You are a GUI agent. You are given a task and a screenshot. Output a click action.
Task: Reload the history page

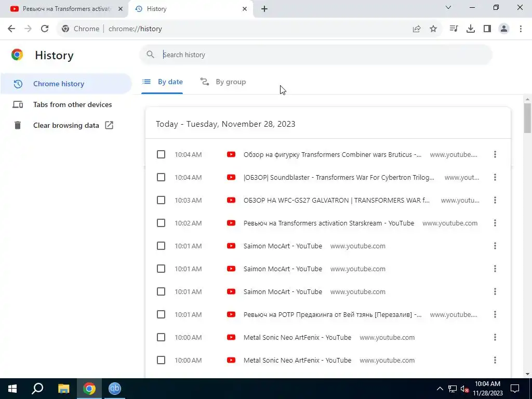pyautogui.click(x=45, y=29)
